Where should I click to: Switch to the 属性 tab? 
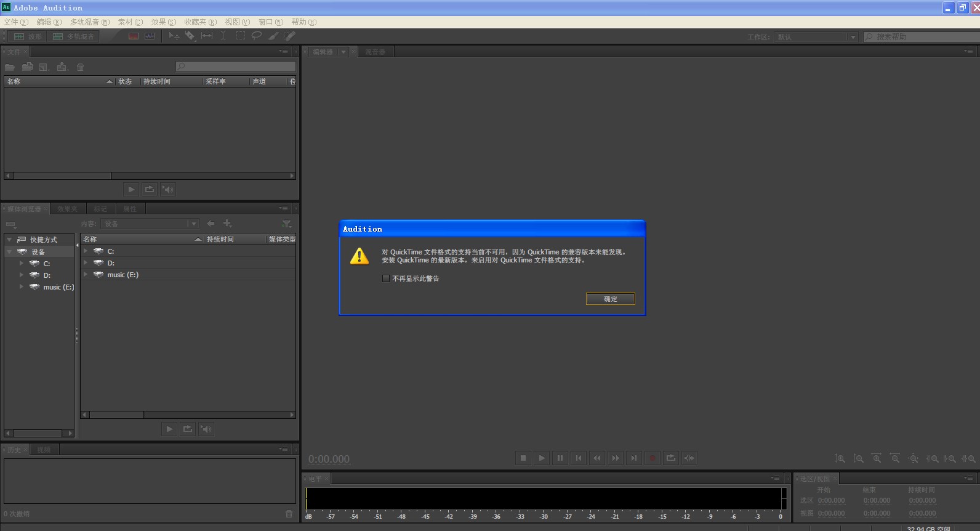(x=130, y=209)
